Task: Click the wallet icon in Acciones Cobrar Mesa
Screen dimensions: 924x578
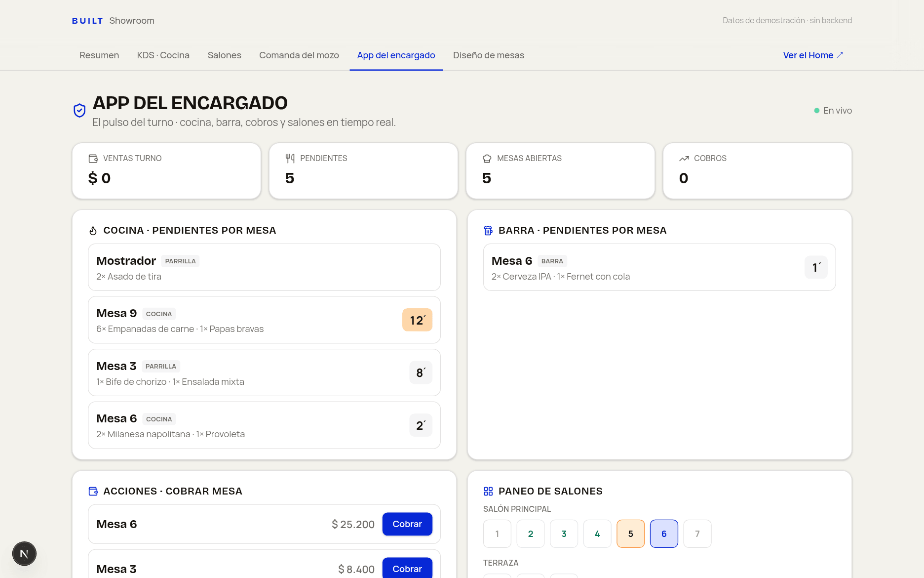Action: (x=93, y=492)
